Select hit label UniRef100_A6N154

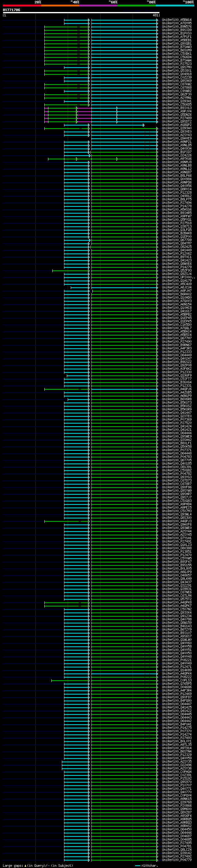(177, 304)
